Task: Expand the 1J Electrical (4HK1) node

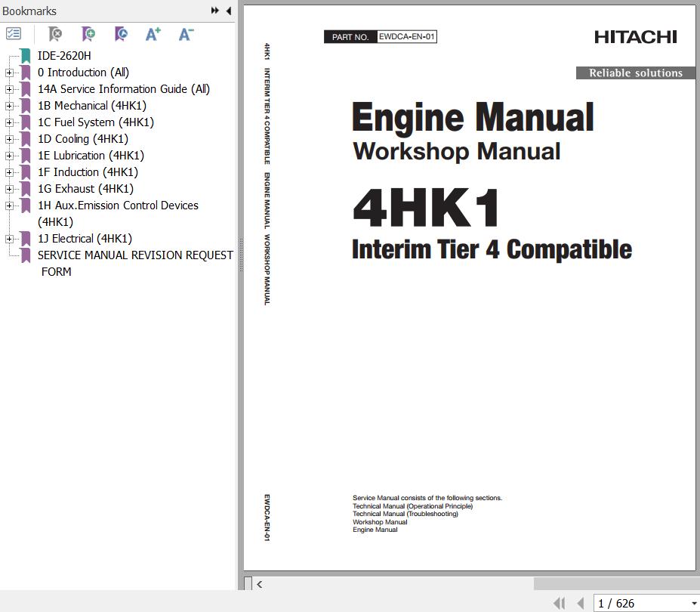Action: click(x=9, y=239)
